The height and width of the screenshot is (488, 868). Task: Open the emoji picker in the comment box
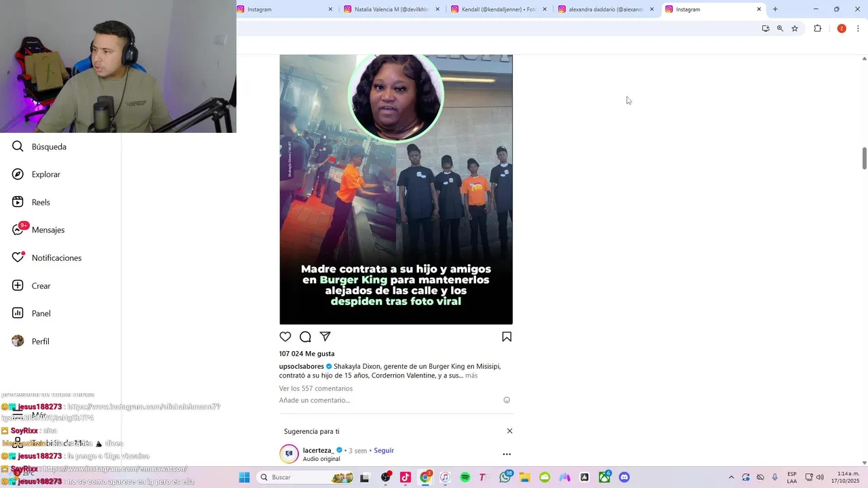pyautogui.click(x=507, y=400)
